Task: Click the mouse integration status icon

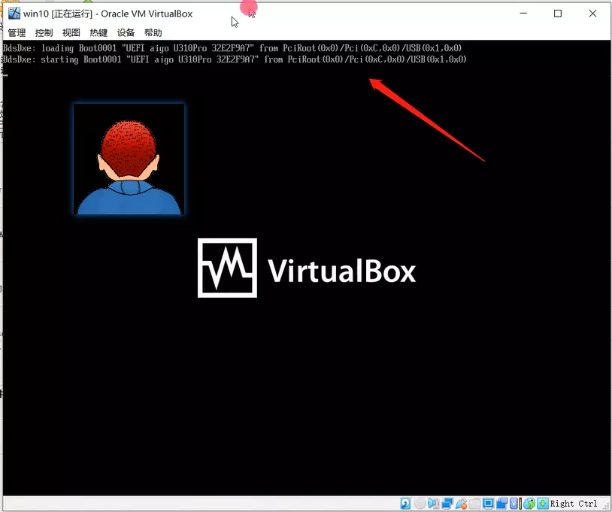Action: (x=530, y=503)
